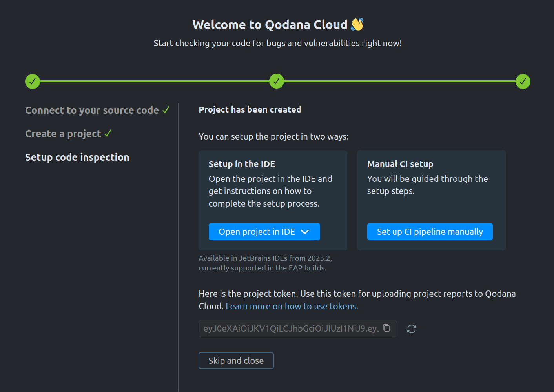
Task: Click the Skip and close button
Action: pos(236,360)
